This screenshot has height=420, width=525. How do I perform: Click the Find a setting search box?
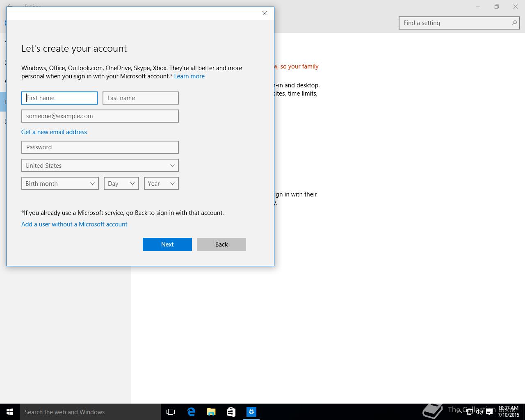pyautogui.click(x=459, y=23)
